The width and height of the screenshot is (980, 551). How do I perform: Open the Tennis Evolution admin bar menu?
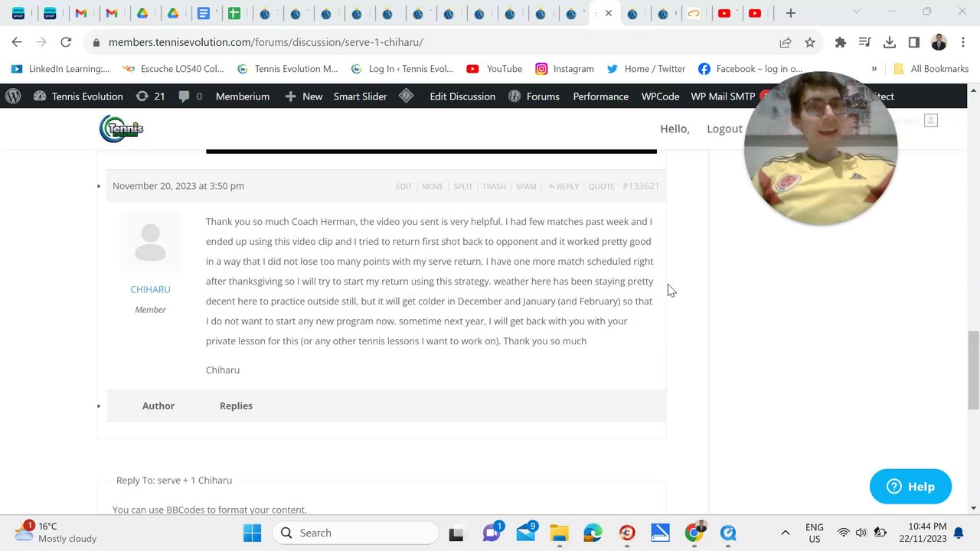pos(78,96)
